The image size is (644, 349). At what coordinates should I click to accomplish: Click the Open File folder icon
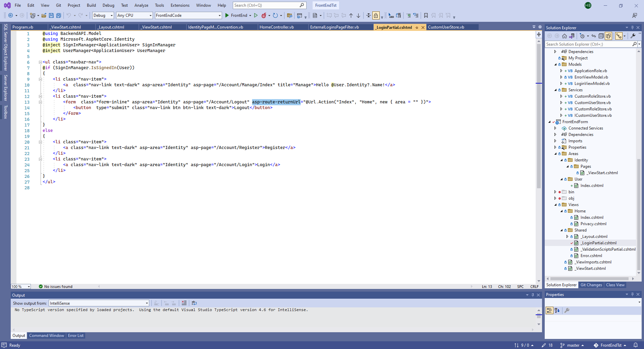click(x=44, y=15)
